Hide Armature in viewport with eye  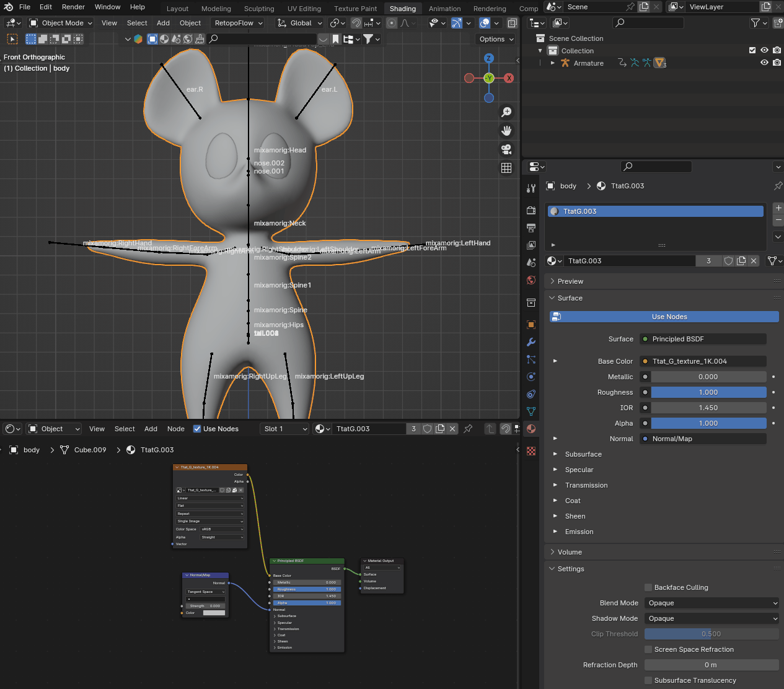click(x=764, y=63)
